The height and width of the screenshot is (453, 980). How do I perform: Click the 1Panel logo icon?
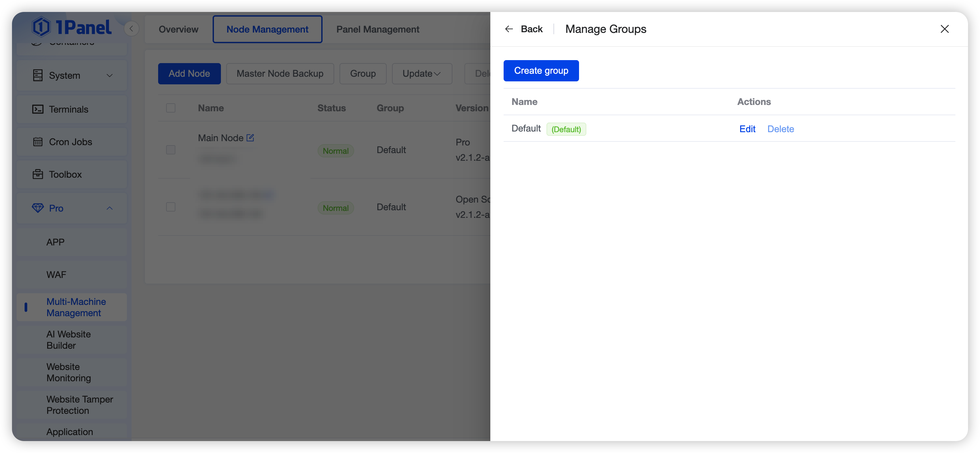41,27
